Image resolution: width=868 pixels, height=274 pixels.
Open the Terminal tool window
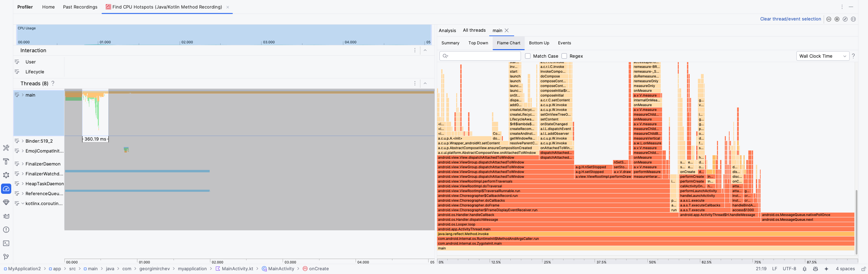pos(6,243)
